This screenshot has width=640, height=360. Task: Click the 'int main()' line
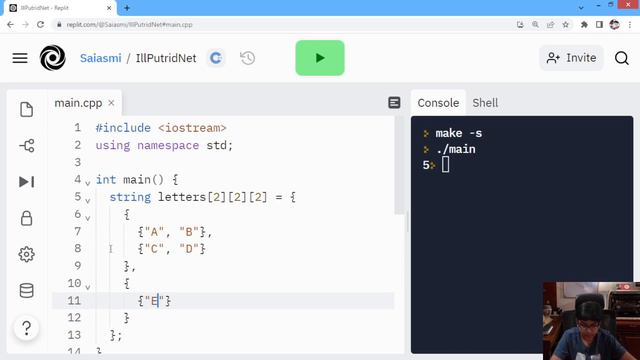click(x=137, y=180)
